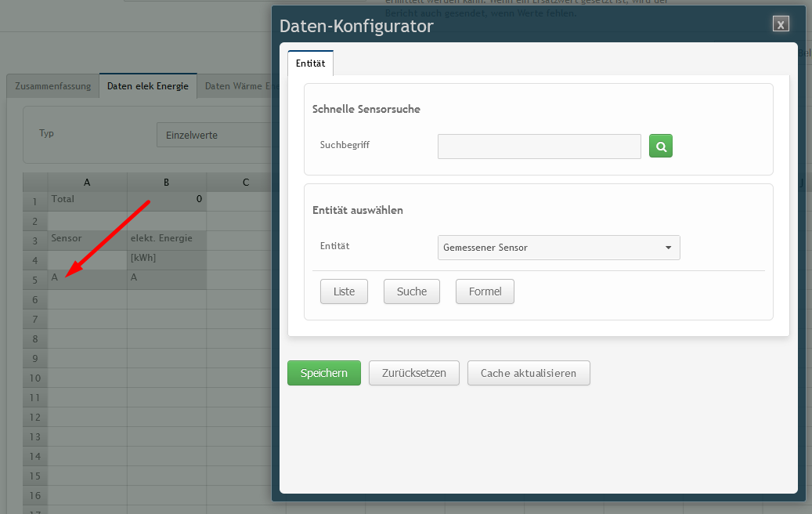Click the green search magnifier icon

pos(661,146)
